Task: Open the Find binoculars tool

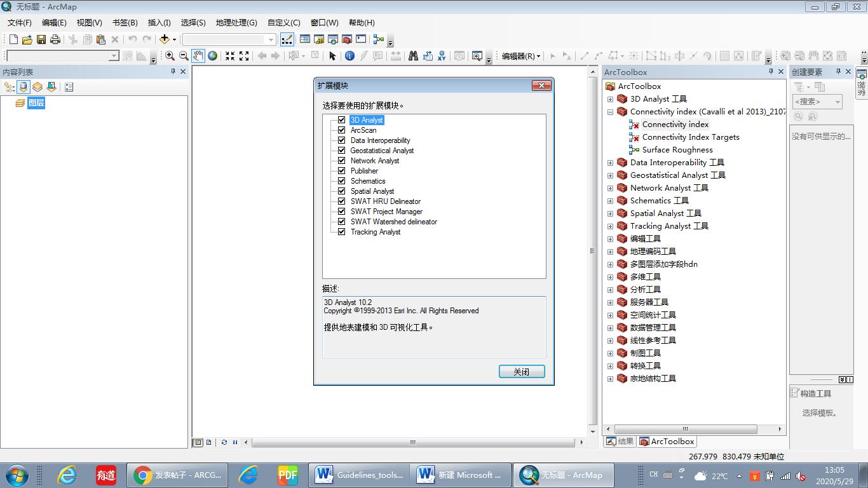Action: (x=413, y=56)
